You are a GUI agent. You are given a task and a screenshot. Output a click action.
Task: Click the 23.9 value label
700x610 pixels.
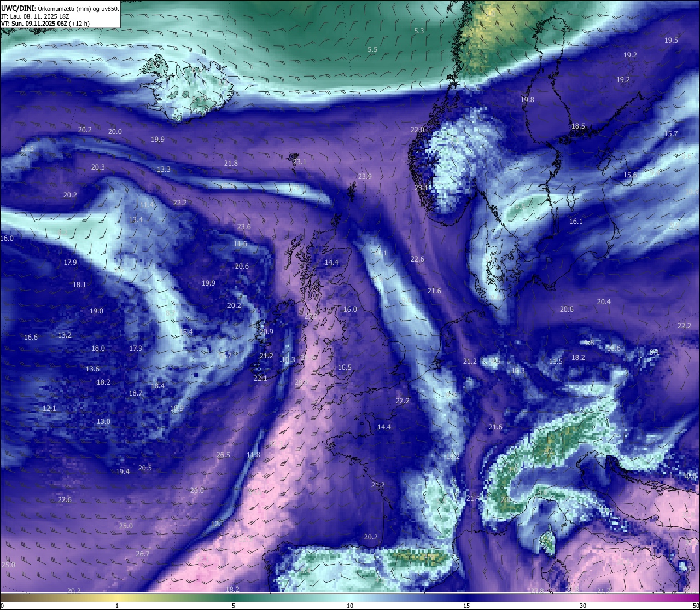point(365,176)
